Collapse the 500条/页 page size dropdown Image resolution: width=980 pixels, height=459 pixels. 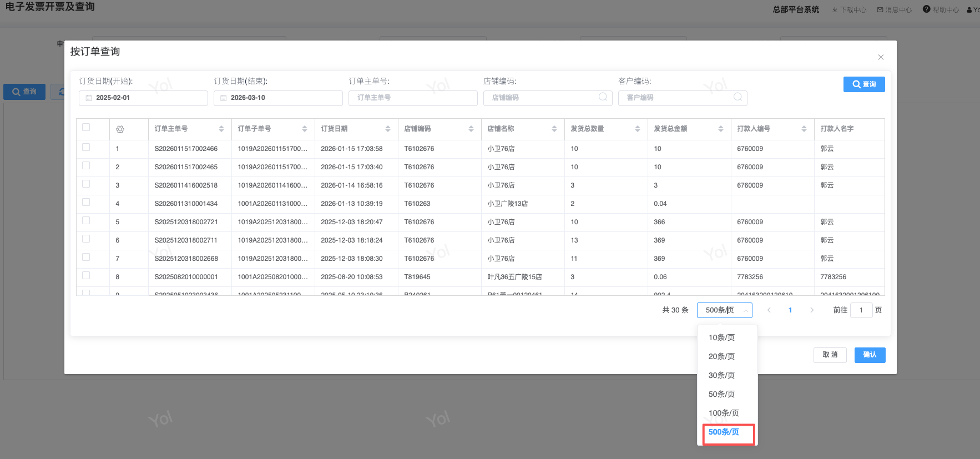724,310
